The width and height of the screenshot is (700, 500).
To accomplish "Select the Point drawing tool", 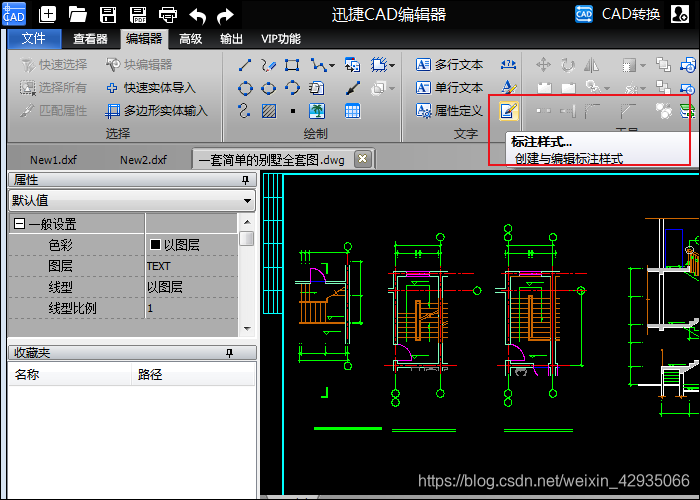I will click(x=293, y=111).
